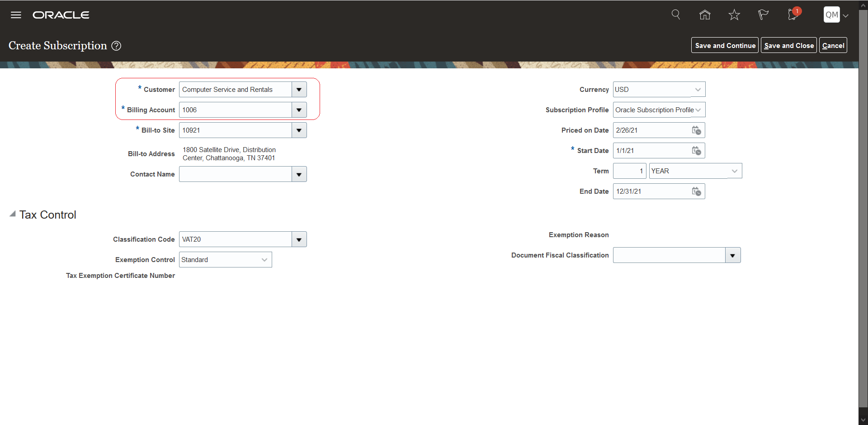Open End Date calendar picker

696,191
